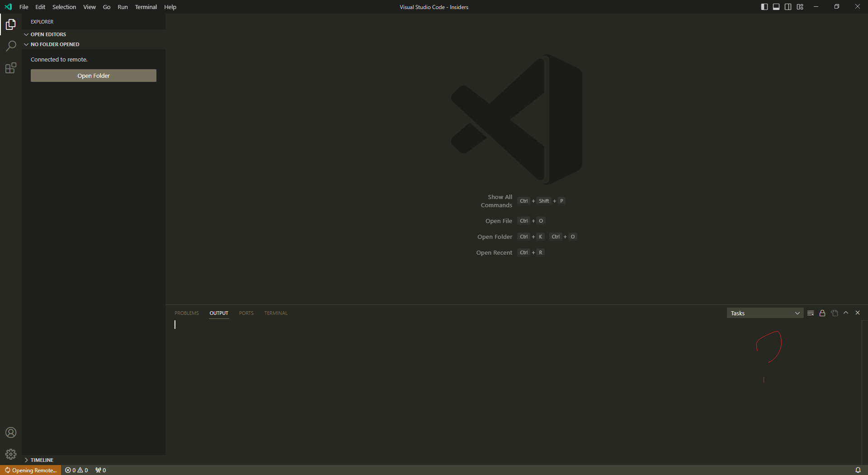Screen dimensions: 868x475
Task: Open the Customize Layout control
Action: click(800, 7)
